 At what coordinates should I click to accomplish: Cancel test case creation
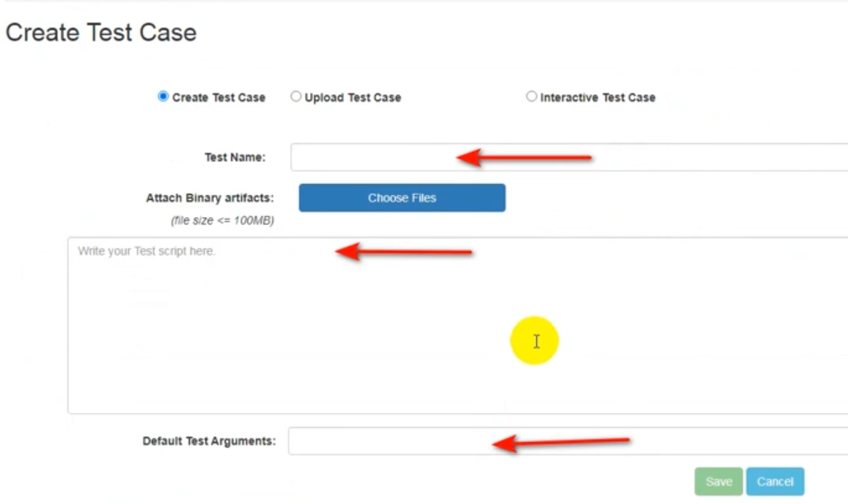(775, 482)
